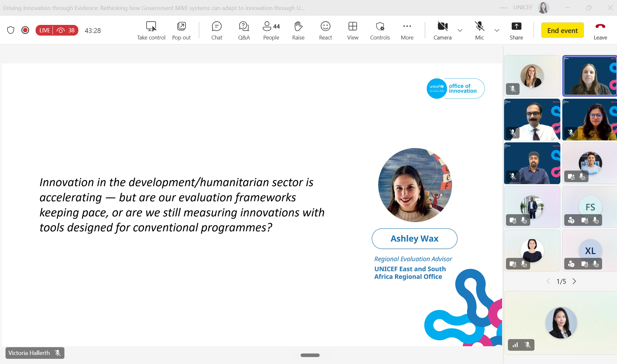Click the meeting title text

click(x=154, y=8)
